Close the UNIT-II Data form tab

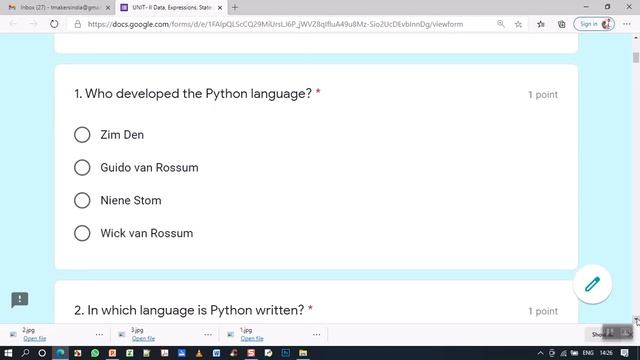pyautogui.click(x=220, y=7)
